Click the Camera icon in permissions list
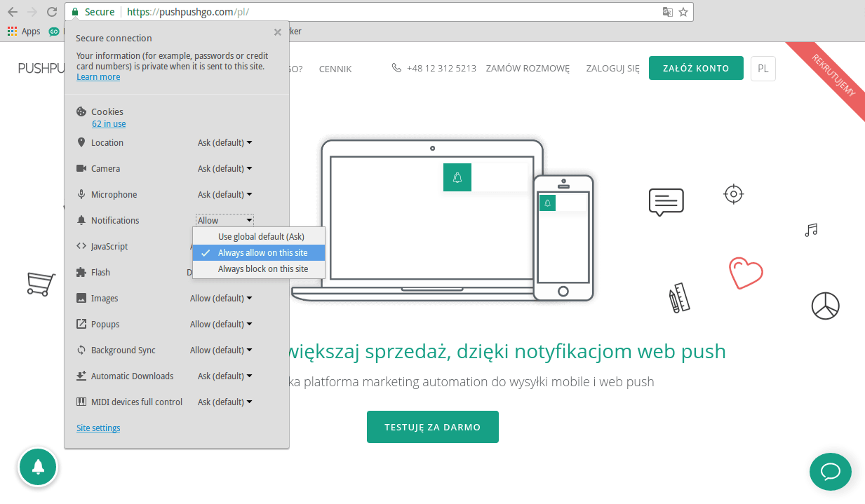 pos(81,168)
